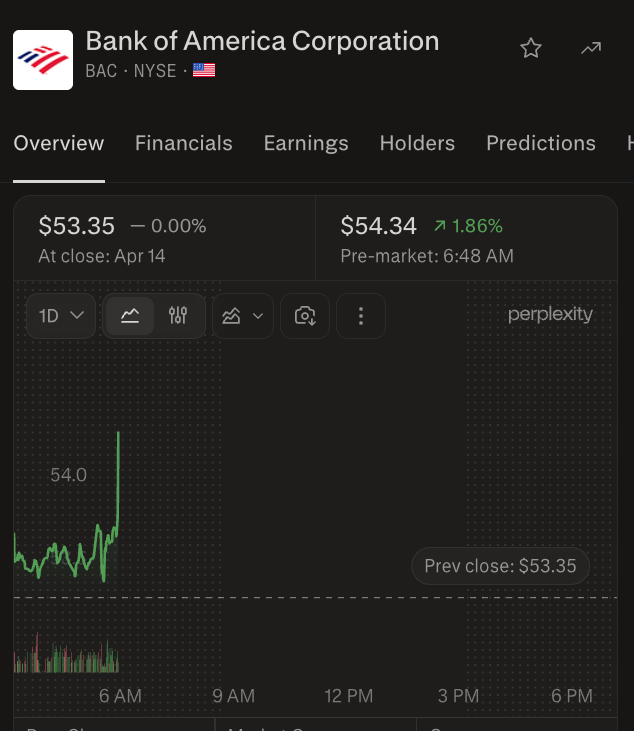This screenshot has width=634, height=731.
Task: Click the 6 AM axis label
Action: [120, 696]
